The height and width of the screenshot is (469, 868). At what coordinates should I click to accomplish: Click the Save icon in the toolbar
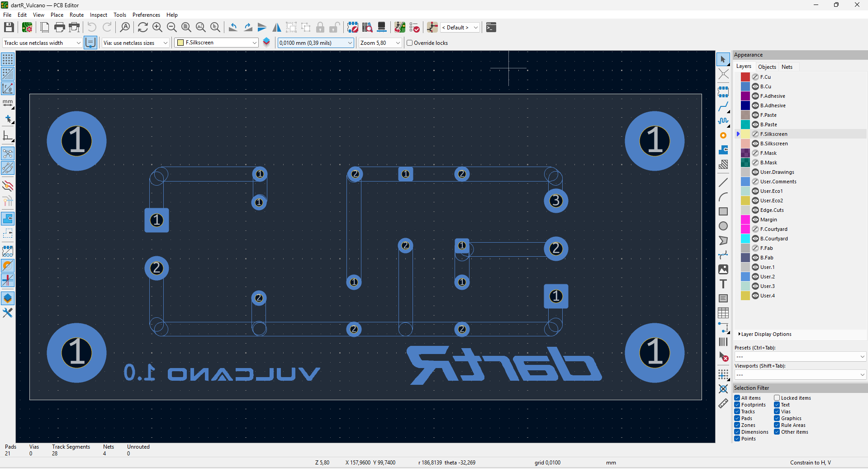point(9,27)
